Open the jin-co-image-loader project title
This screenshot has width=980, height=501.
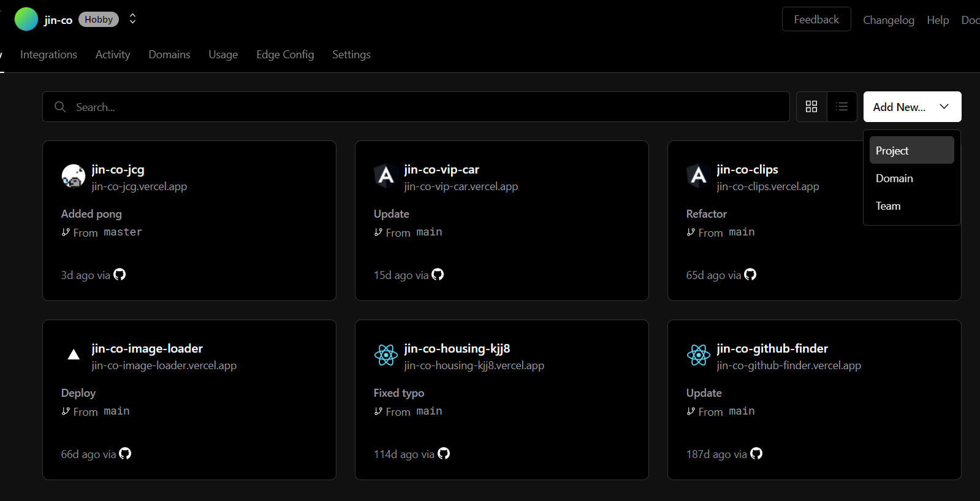coord(147,348)
